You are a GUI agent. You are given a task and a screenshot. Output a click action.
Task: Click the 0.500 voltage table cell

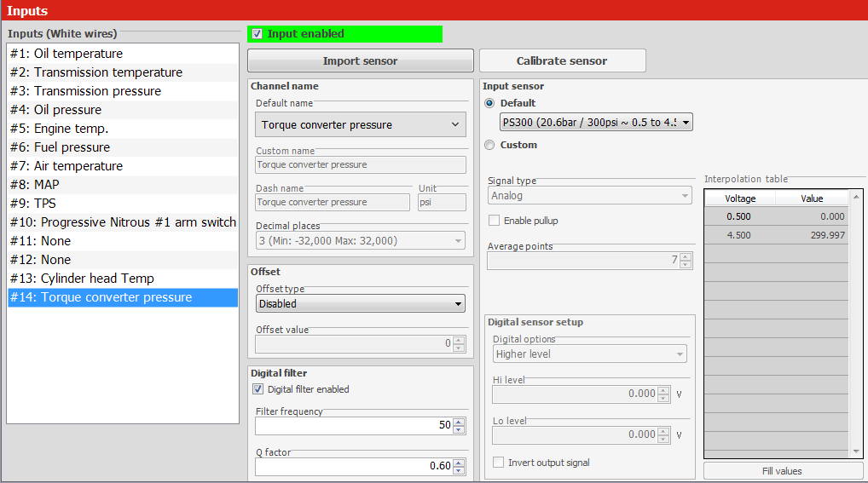[738, 216]
